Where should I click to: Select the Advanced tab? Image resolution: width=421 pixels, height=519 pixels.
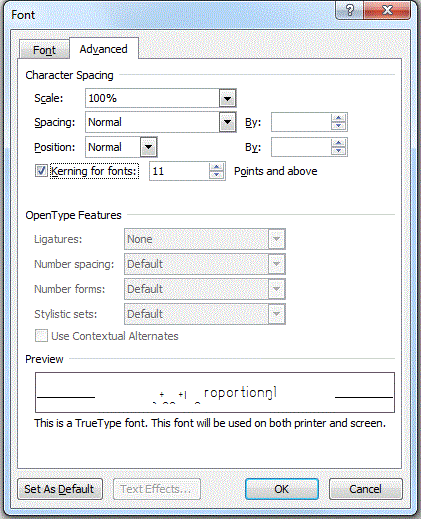pos(103,49)
